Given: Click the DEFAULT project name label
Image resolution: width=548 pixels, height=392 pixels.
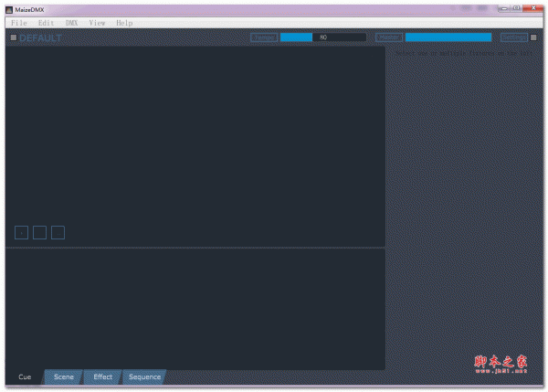Looking at the screenshot, I should (x=40, y=37).
